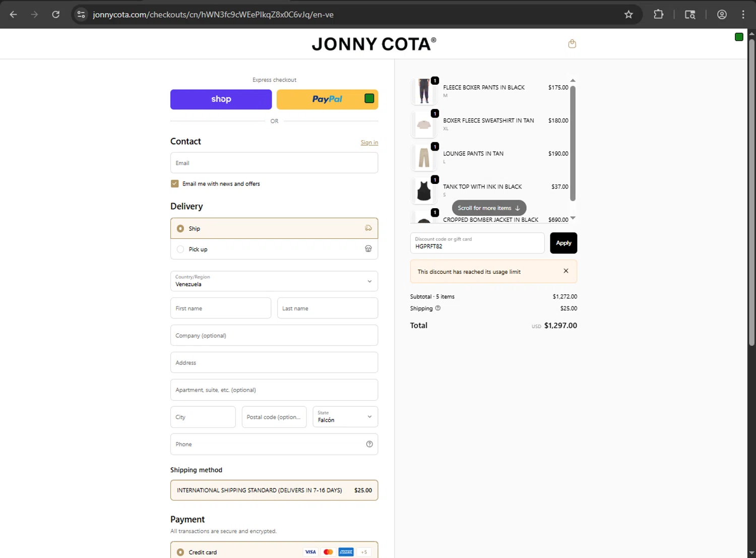This screenshot has height=558, width=756.
Task: Bookmark this page with the star icon
Action: point(628,15)
